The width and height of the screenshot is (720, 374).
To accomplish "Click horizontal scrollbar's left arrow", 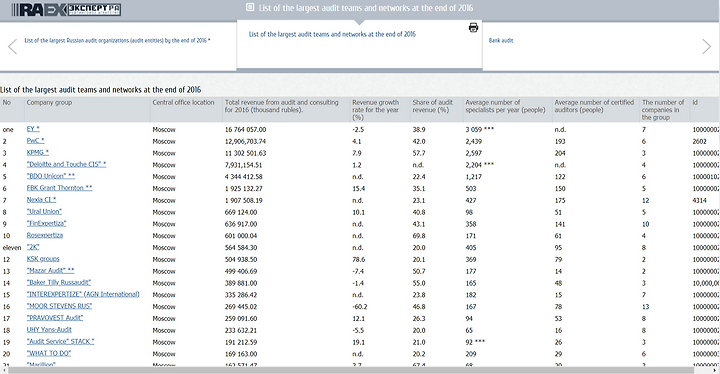I will 3,370.
